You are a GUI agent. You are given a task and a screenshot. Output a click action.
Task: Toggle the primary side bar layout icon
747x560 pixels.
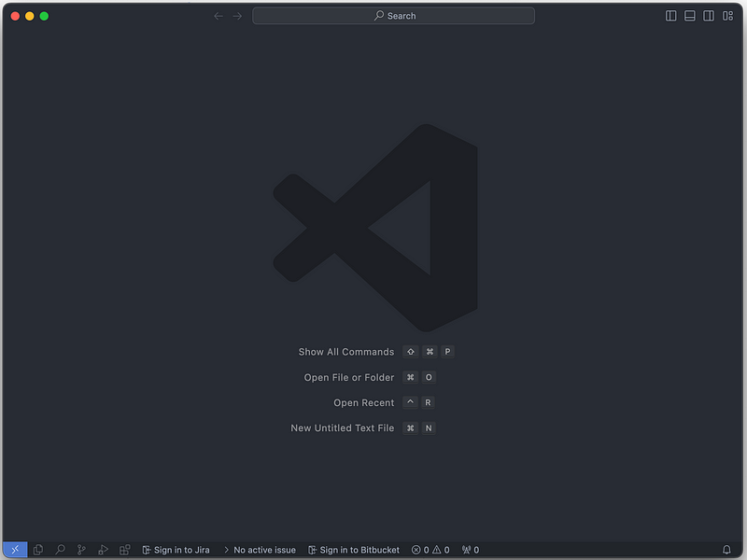pyautogui.click(x=670, y=16)
